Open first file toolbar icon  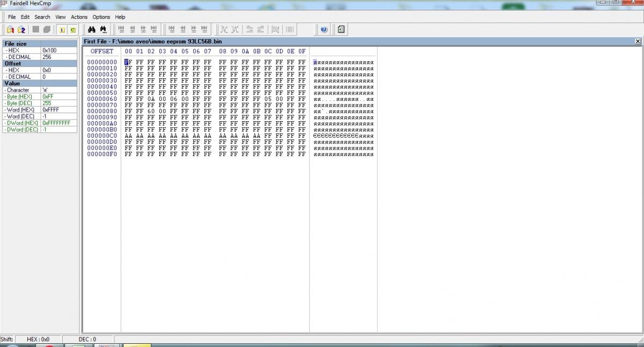pos(10,29)
